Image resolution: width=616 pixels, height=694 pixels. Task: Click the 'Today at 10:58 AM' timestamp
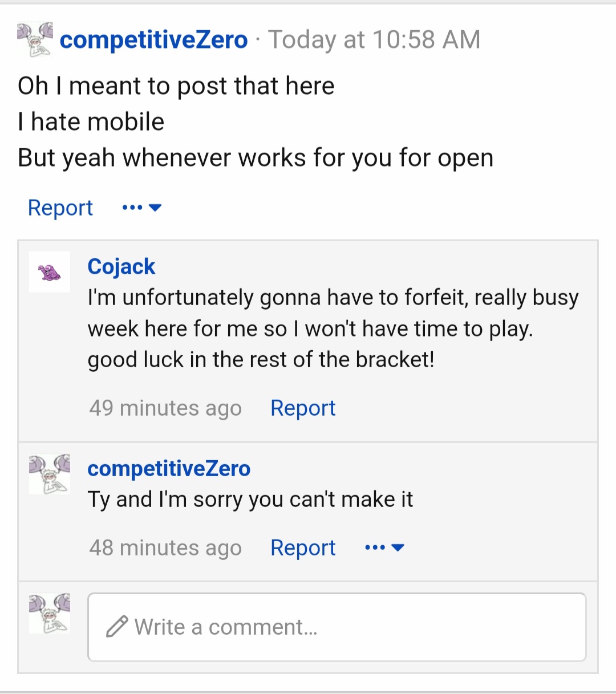tap(374, 39)
